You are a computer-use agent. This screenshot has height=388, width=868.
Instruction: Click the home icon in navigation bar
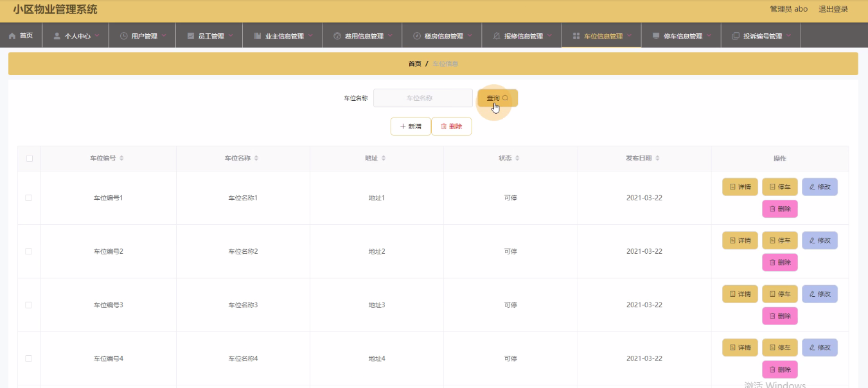click(x=12, y=36)
